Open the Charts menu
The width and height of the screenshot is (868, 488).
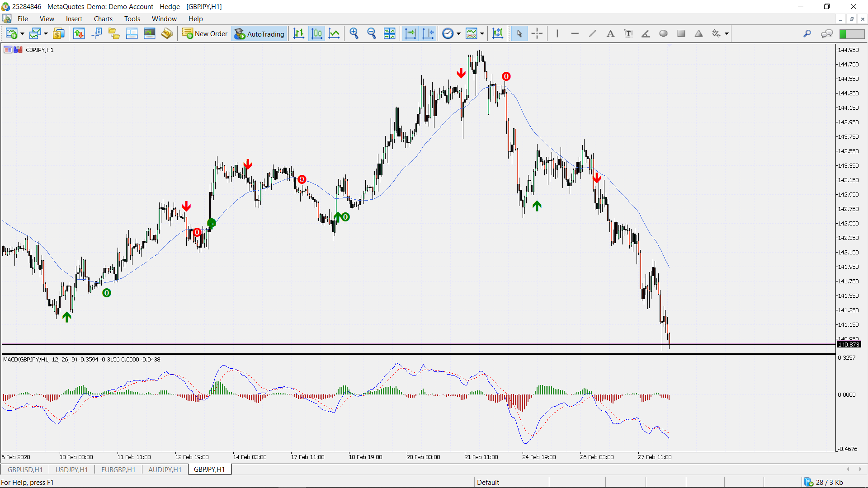coord(103,19)
